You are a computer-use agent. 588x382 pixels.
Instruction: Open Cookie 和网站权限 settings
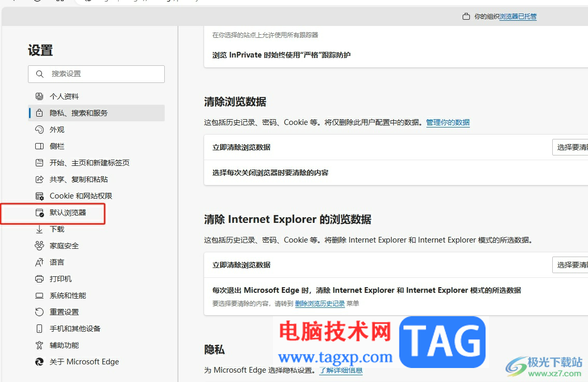point(96,196)
